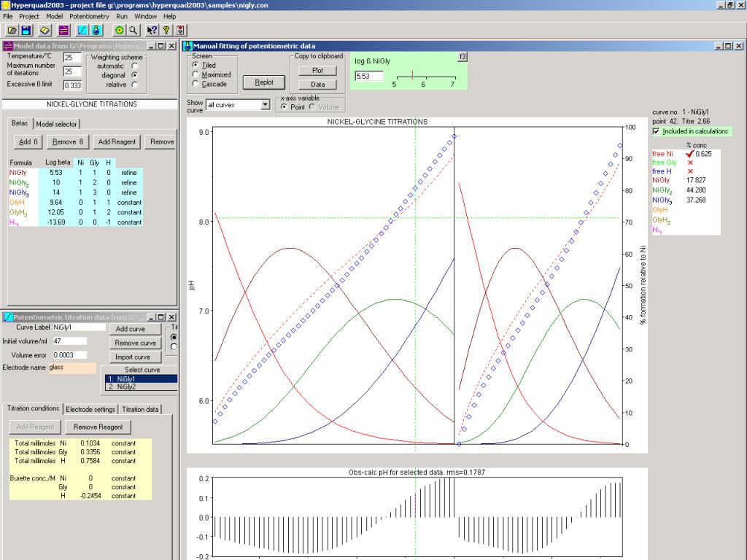Click the Remove ß button
This screenshot has width=747, height=560.
68,141
